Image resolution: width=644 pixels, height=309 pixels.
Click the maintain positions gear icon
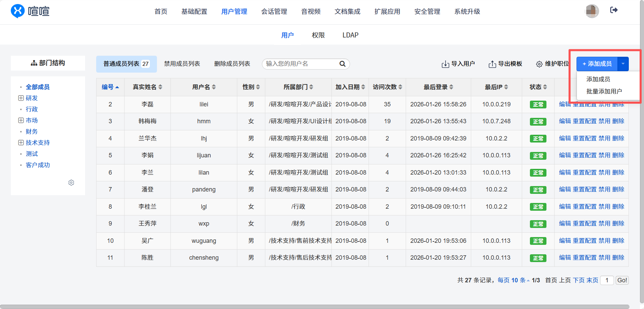click(539, 64)
